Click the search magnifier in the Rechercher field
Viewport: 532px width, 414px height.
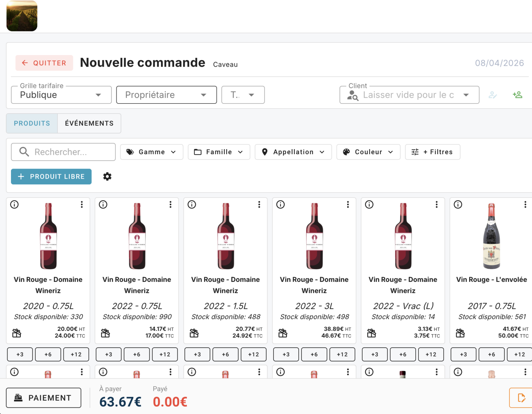(x=23, y=152)
